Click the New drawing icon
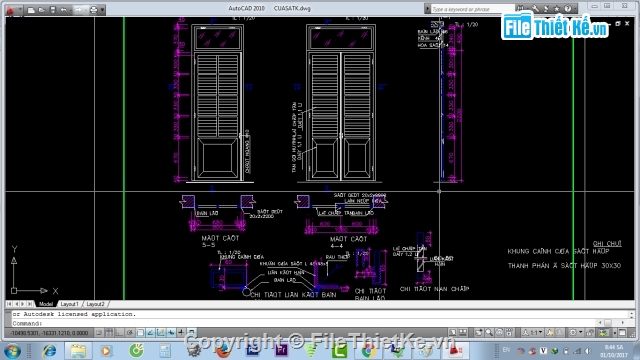Image resolution: width=640 pixels, height=360 pixels. [x=31, y=10]
